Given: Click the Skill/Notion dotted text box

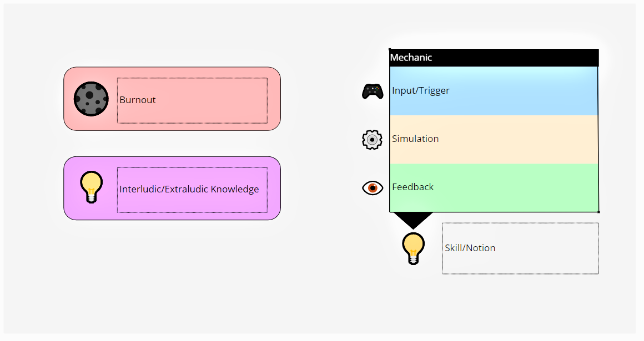Looking at the screenshot, I should click(520, 248).
